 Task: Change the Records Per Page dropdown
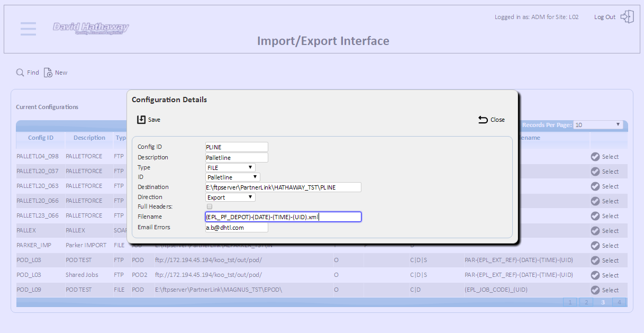pyautogui.click(x=598, y=125)
